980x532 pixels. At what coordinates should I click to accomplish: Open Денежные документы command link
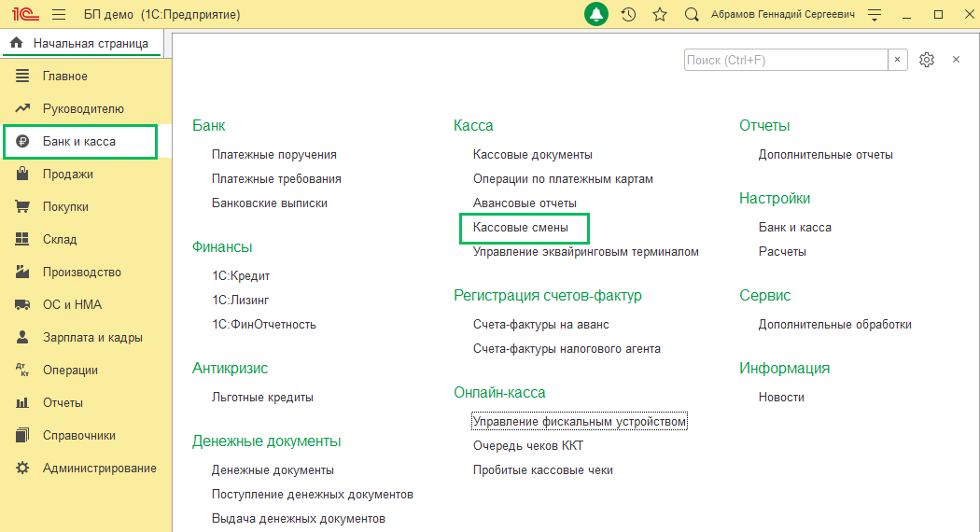tap(273, 470)
